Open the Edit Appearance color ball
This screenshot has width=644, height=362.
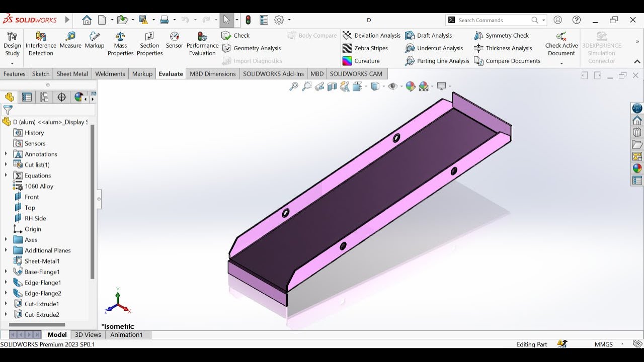click(x=411, y=86)
